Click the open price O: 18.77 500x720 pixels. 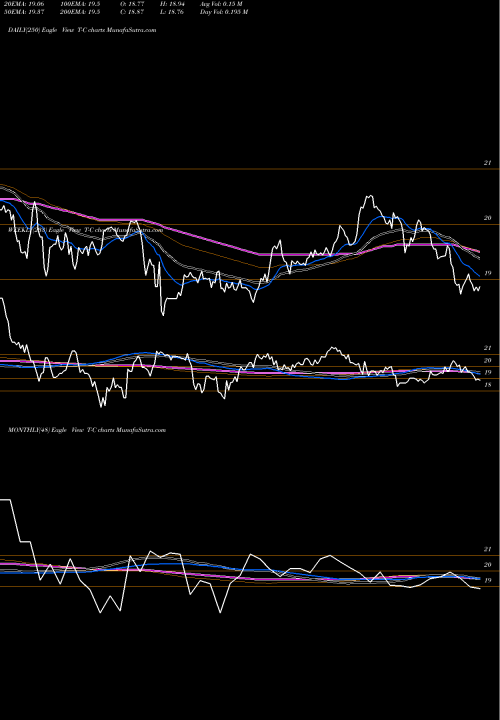tap(132, 4)
